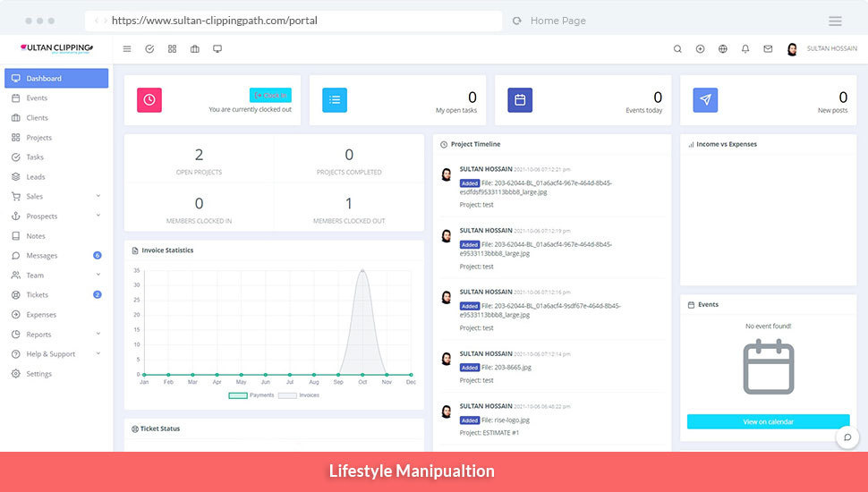The width and height of the screenshot is (868, 492).
Task: Click the October peak point on invoice chart
Action: [362, 271]
